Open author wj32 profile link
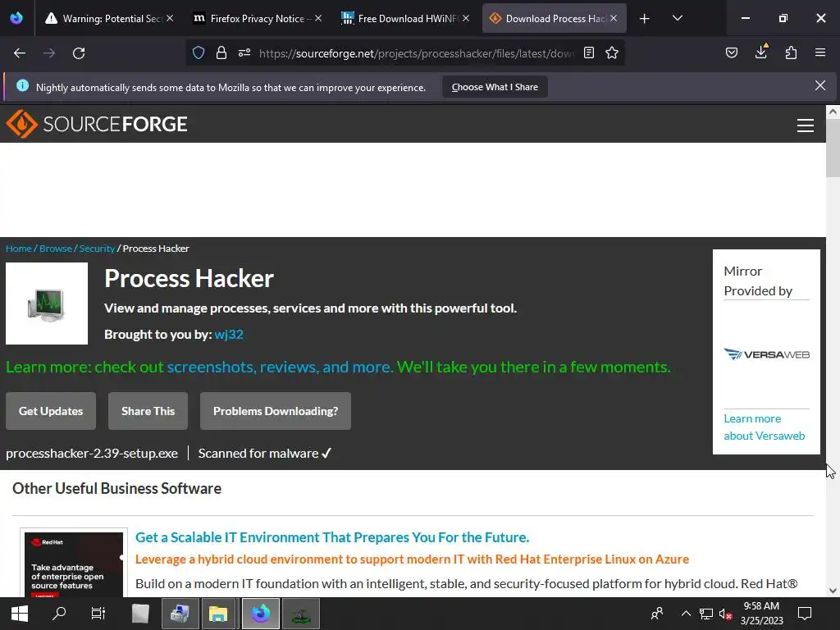Screen dimensions: 840x630 (229, 335)
